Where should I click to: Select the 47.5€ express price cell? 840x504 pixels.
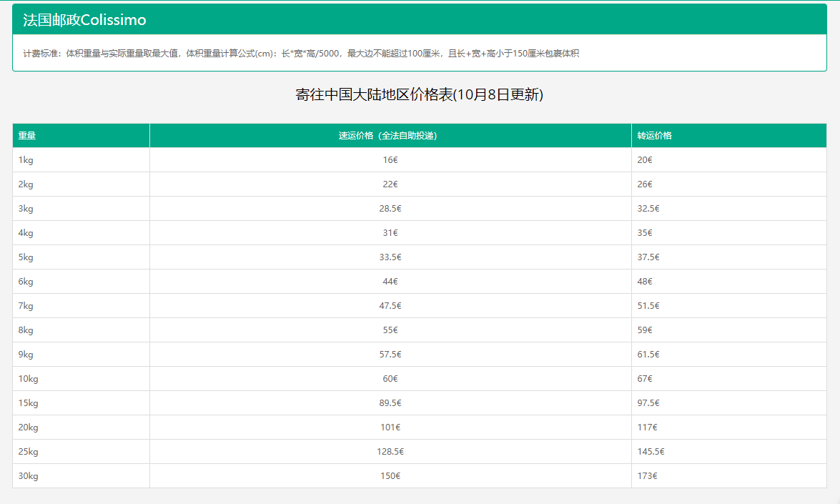pyautogui.click(x=390, y=306)
